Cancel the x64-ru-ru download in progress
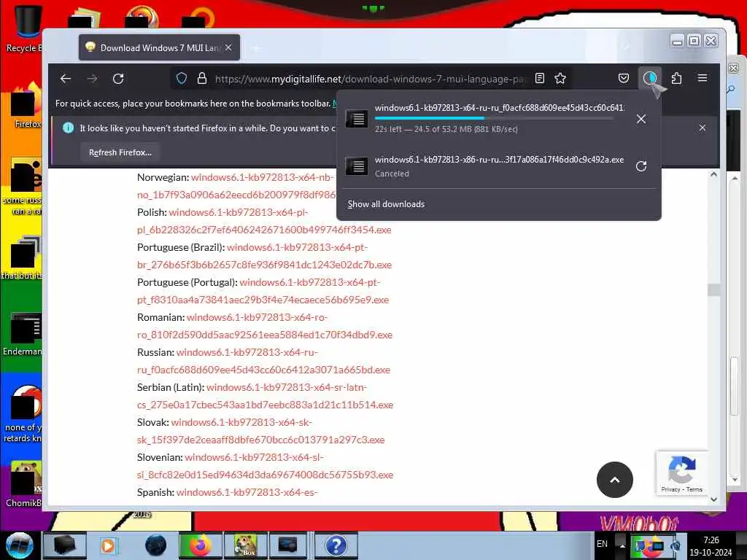 coord(641,119)
